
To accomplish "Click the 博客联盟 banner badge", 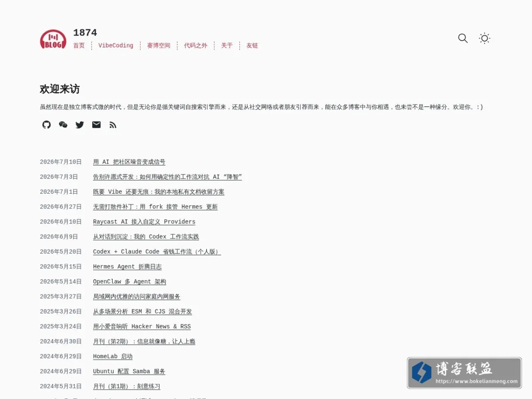I will (x=464, y=373).
